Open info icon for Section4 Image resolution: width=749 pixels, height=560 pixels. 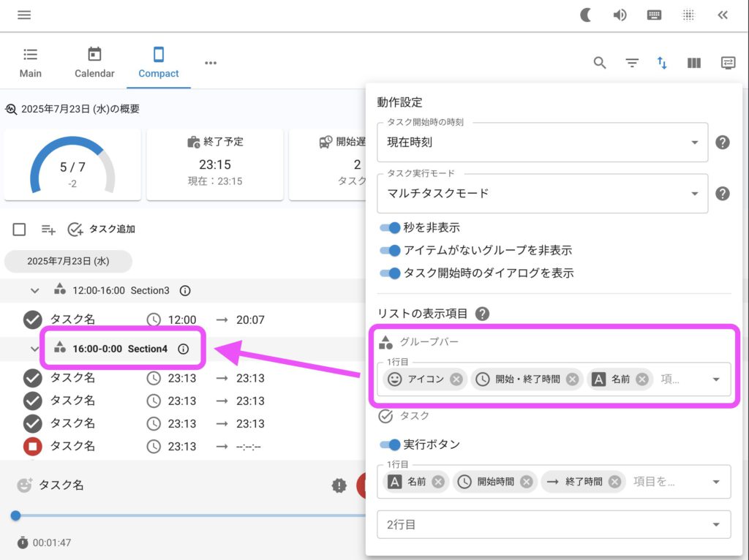tap(184, 349)
